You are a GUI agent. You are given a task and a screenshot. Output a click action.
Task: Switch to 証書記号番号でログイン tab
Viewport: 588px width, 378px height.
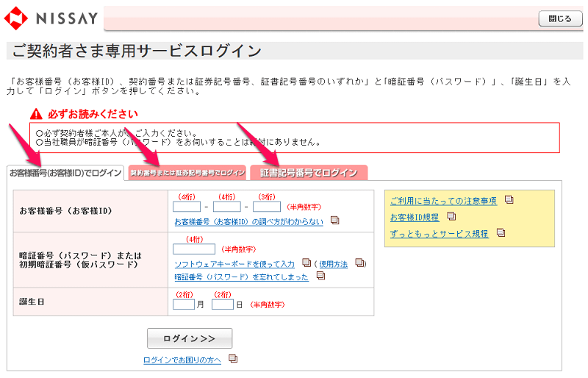point(309,173)
